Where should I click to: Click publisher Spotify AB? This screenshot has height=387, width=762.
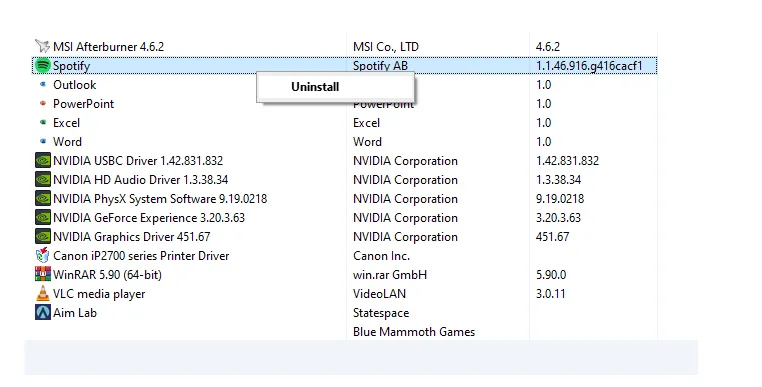pos(381,66)
